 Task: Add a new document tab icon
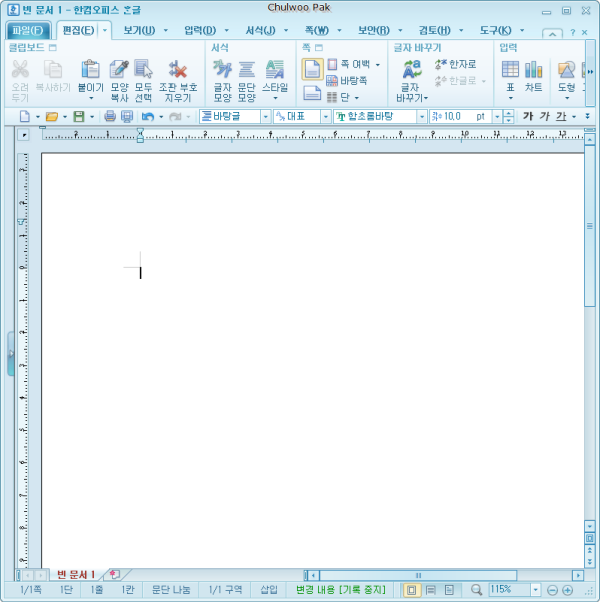point(114,574)
